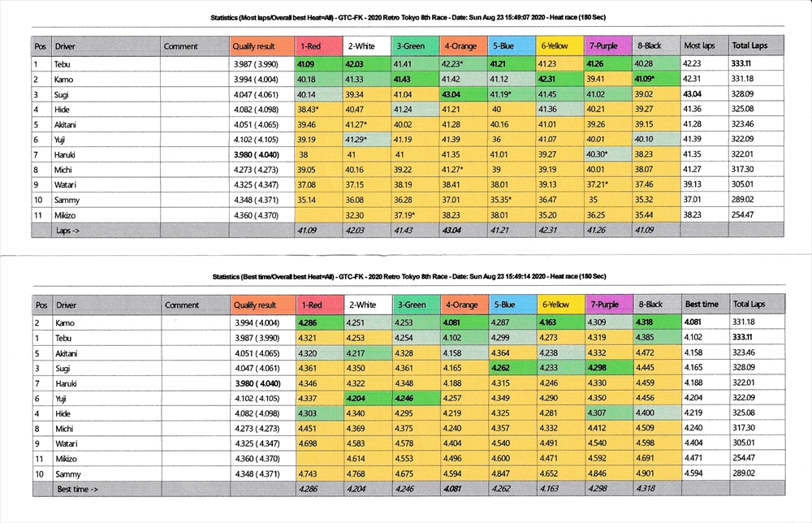The image size is (812, 523).
Task: Select Haruki's Qualify result cell in the top table
Action: 258,153
